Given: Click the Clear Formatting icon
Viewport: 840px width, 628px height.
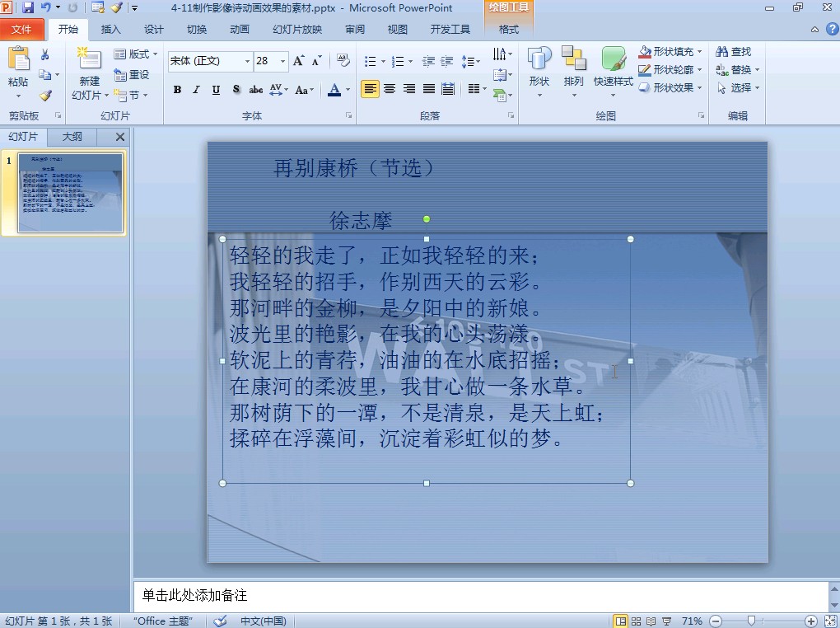Looking at the screenshot, I should (x=343, y=61).
